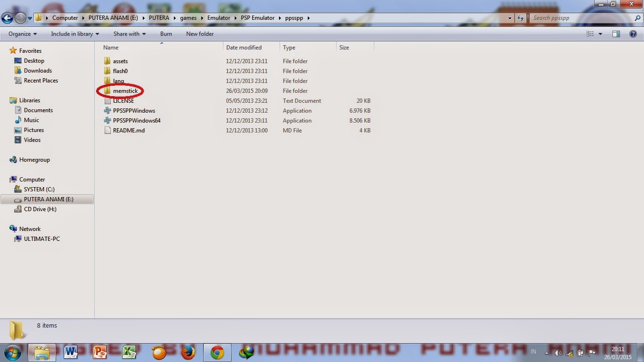The width and height of the screenshot is (644, 362).
Task: Click Emulator in the address breadcrumb
Action: pos(219,18)
